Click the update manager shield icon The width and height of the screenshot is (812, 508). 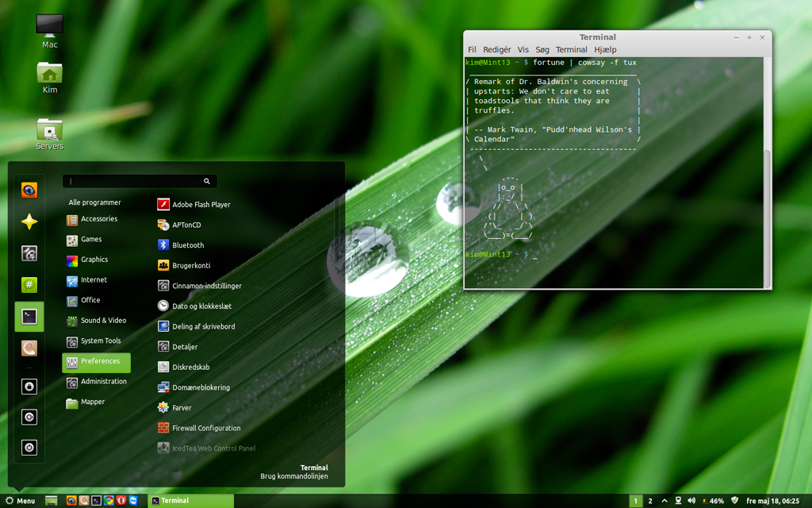734,500
